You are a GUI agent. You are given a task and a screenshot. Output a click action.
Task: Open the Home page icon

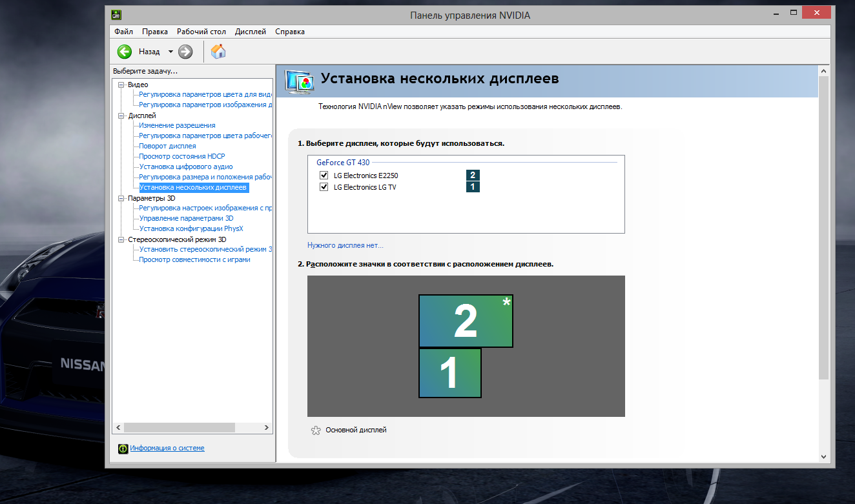click(x=218, y=51)
